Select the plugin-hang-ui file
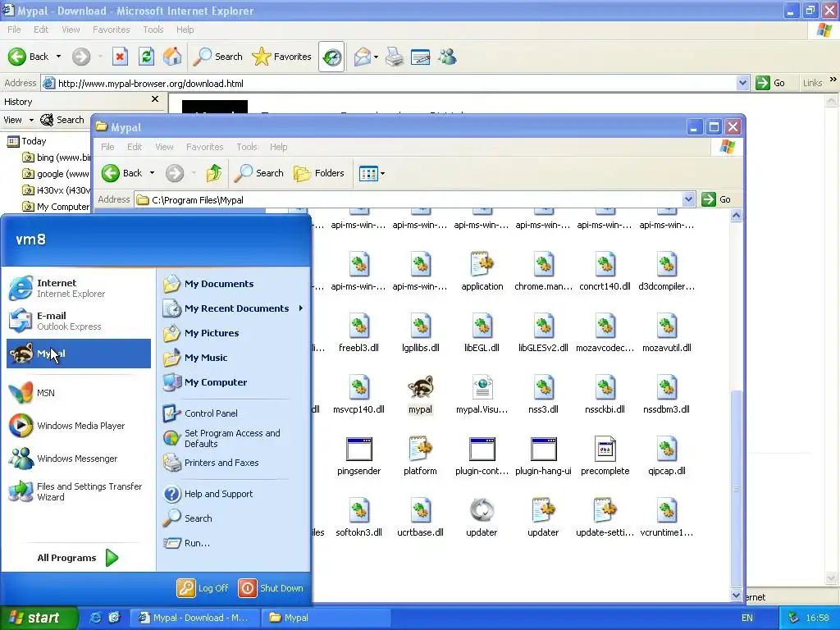 [x=543, y=456]
